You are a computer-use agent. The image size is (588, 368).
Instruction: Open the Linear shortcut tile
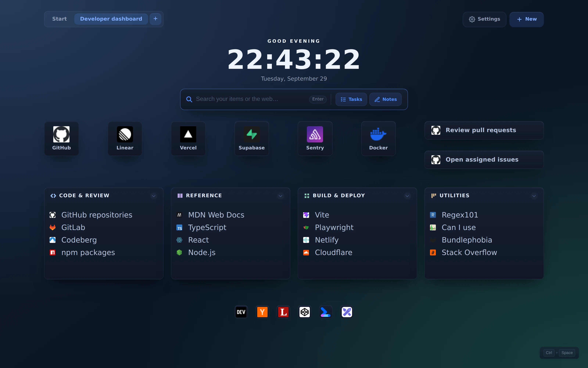point(125,139)
